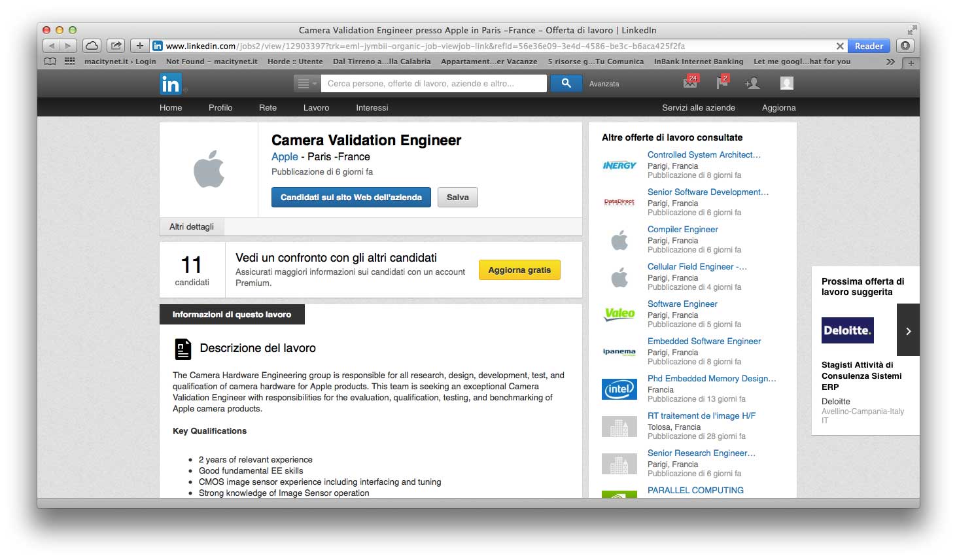Go back to the previous page in Safari
This screenshot has height=560, width=957.
pos(52,46)
